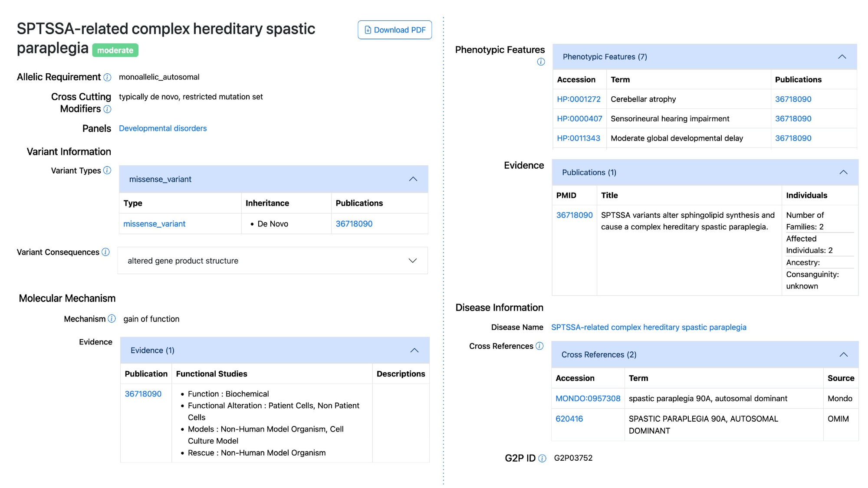Click info icon under Phenotypic Features heading
This screenshot has width=868, height=488.
click(x=541, y=62)
